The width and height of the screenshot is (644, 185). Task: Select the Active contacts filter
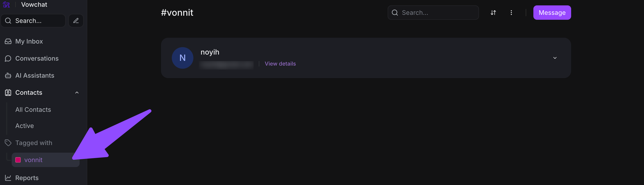[25, 126]
